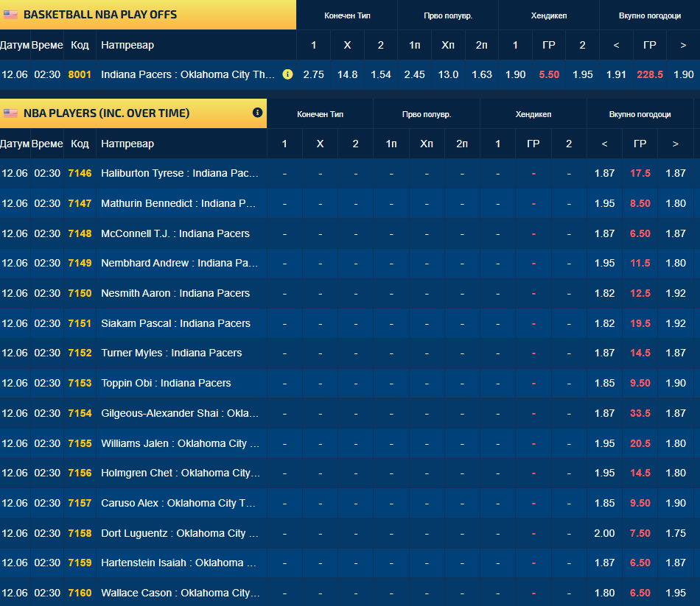The height and width of the screenshot is (606, 700).
Task: Click the yellow info icon beside Indiana Pacers match
Action: (288, 74)
